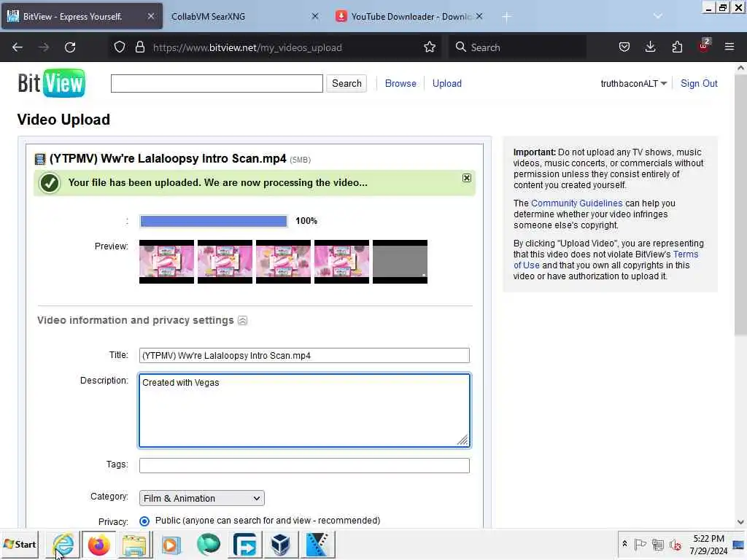View site security lock information
The width and height of the screenshot is (747, 560).
(x=139, y=47)
